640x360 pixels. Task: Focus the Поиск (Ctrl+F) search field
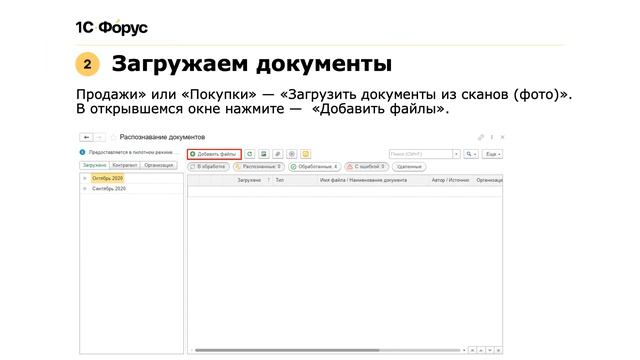pos(420,154)
